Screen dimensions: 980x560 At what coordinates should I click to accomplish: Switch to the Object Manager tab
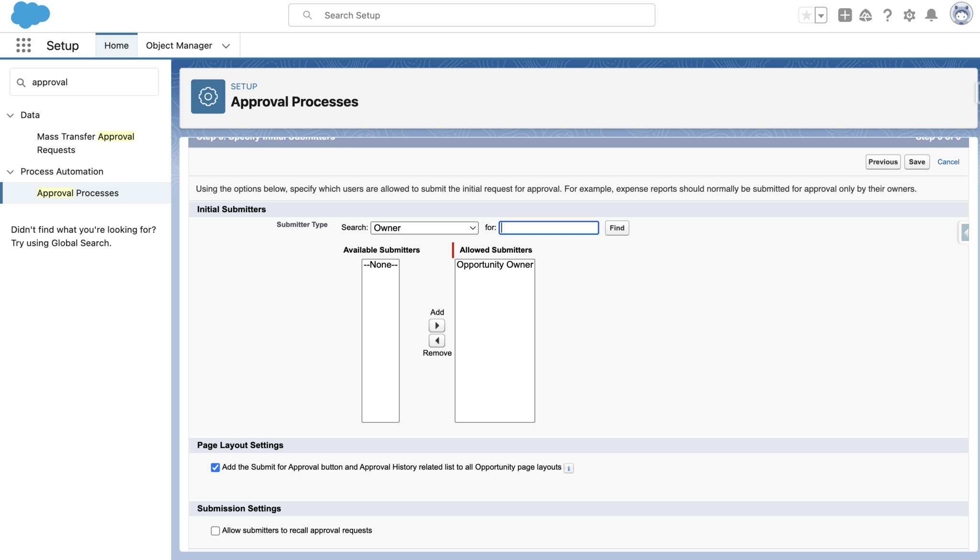tap(178, 45)
